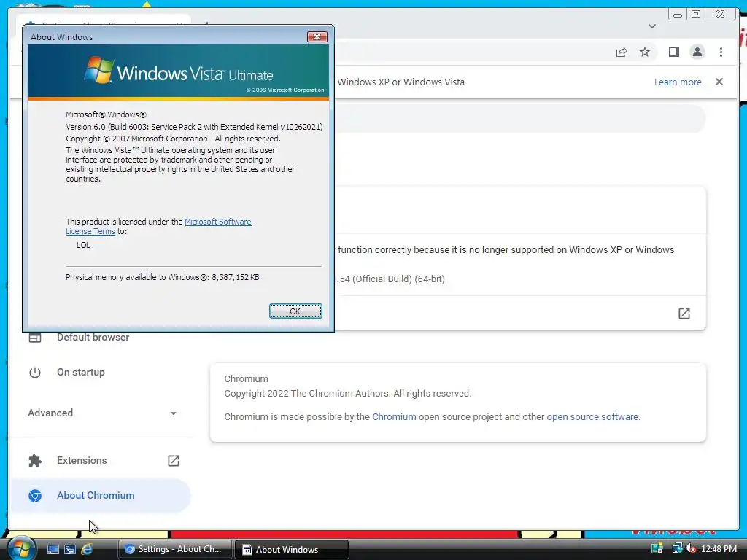The height and width of the screenshot is (560, 747).
Task: Click the Settings search field
Action: [x=519, y=119]
